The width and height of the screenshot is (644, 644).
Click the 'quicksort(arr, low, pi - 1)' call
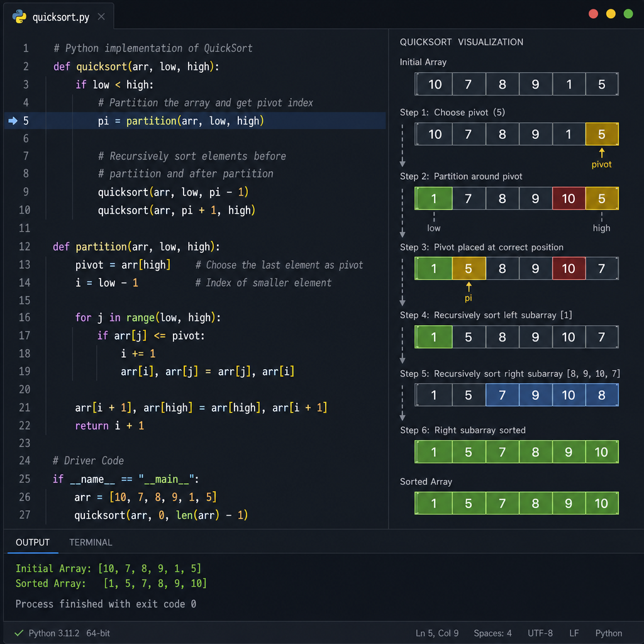[173, 192]
